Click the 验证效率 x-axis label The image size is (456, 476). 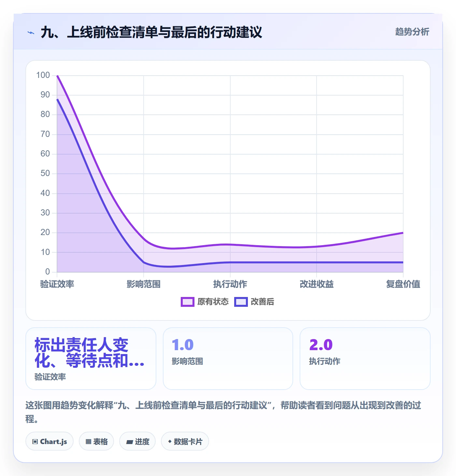(x=57, y=284)
